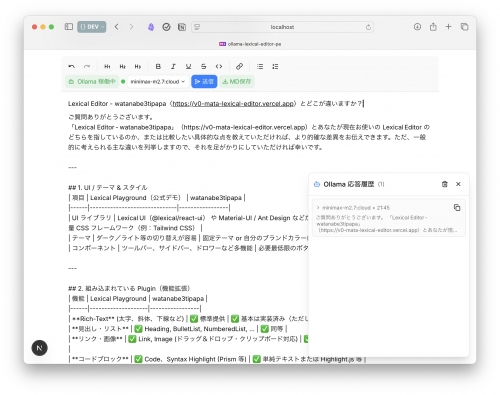
Task: Create a bulleted list
Action: (260, 67)
